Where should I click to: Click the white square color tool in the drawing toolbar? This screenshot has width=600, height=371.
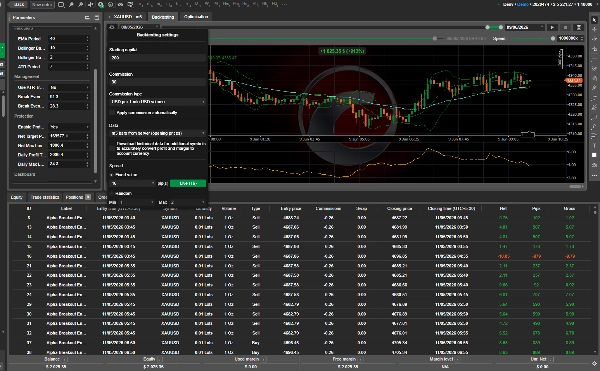(594, 155)
